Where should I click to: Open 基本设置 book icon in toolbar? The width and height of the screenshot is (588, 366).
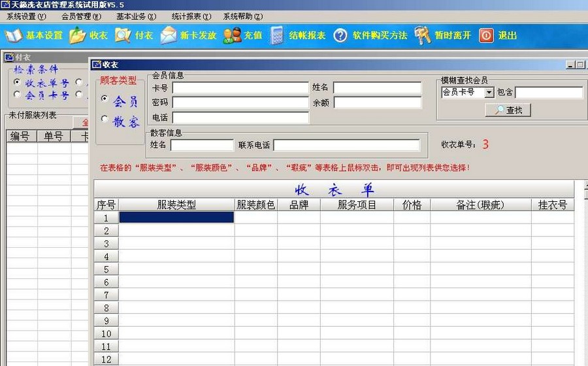14,36
